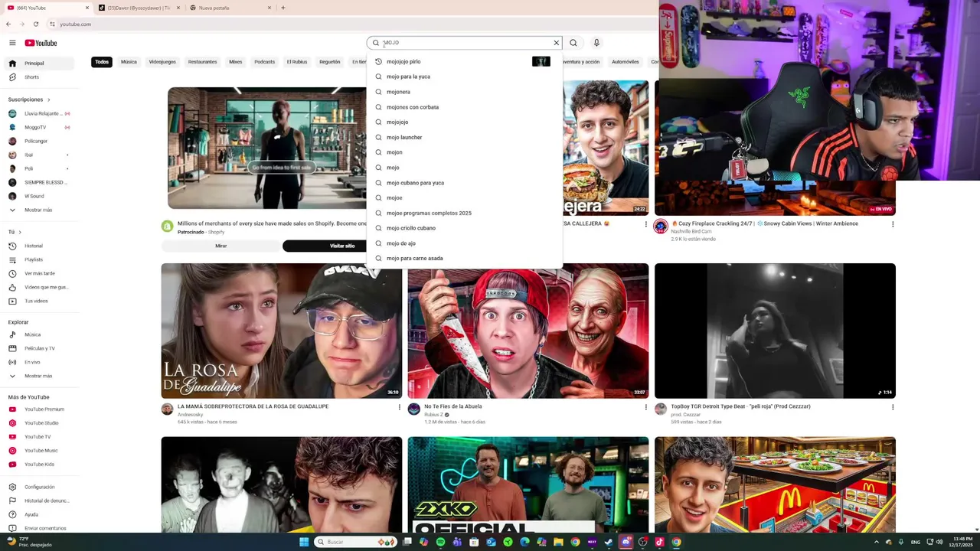
Task: Open Videos que me gustan in the sidebar
Action: [38, 287]
